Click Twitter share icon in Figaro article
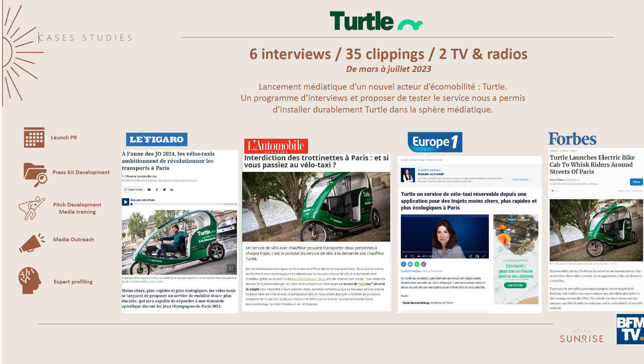The image size is (644, 364). [164, 189]
